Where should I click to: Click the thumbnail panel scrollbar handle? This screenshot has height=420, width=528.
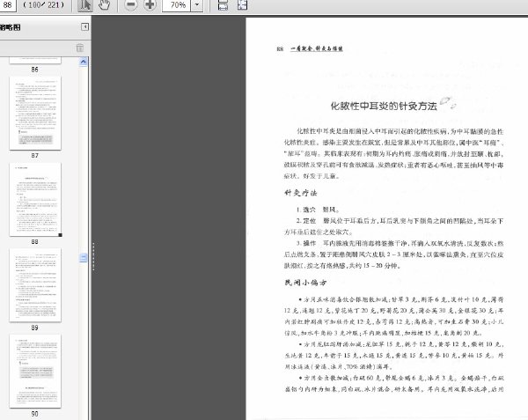[84, 258]
